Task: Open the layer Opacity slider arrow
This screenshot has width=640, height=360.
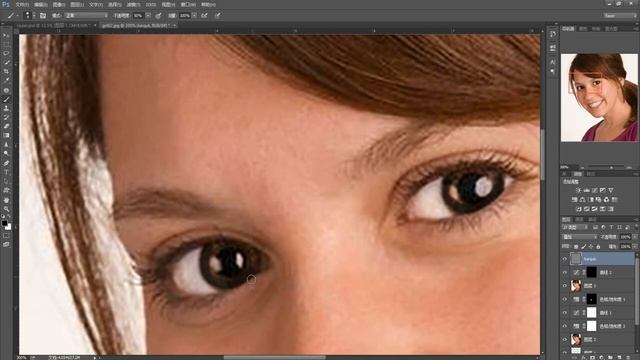Action: (x=635, y=237)
